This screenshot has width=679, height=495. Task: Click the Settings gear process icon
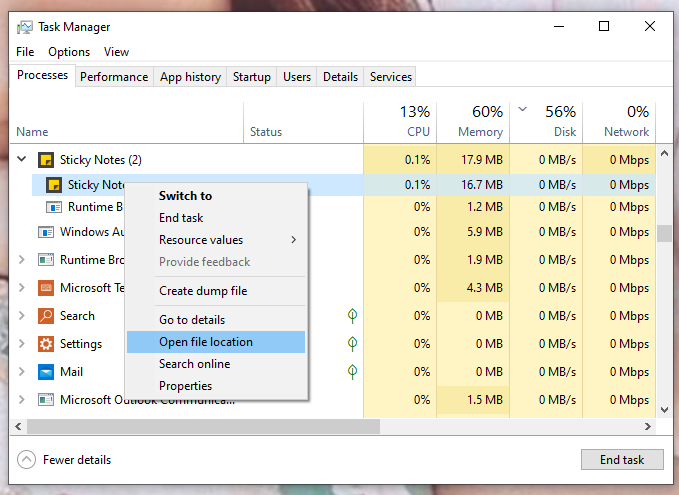46,344
